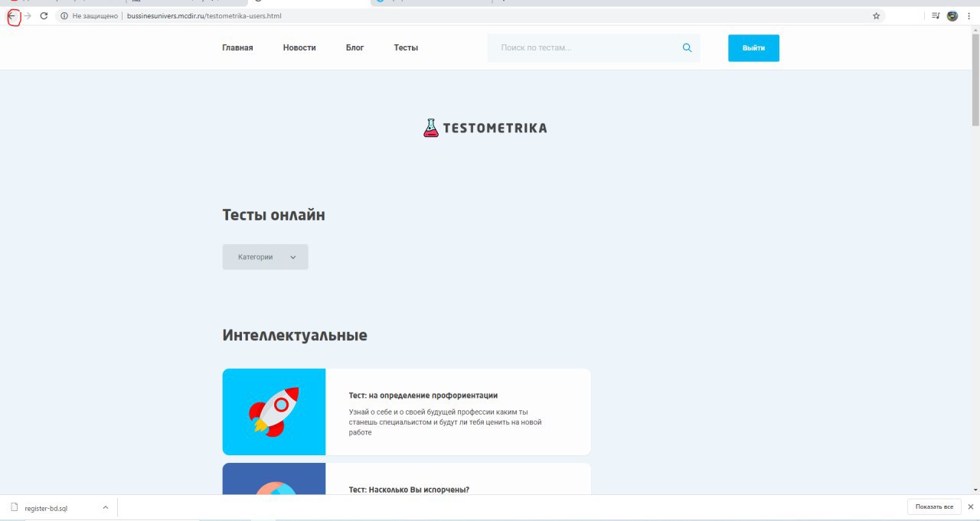This screenshot has width=980, height=521.
Task: Click the 'Интеллектуальные' section heading
Action: (295, 335)
